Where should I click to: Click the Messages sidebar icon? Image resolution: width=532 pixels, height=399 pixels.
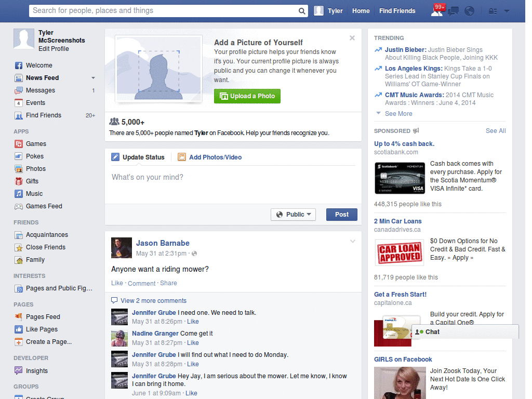tap(19, 90)
